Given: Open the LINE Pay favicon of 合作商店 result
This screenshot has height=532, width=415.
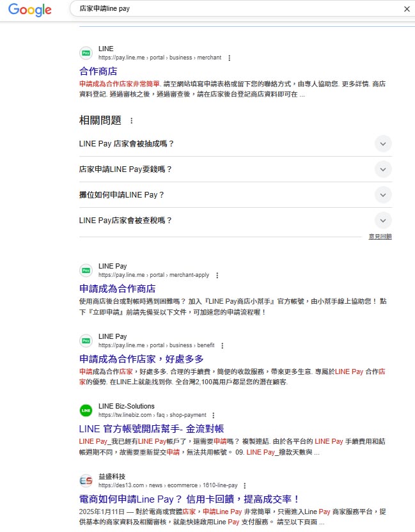Looking at the screenshot, I should (86, 53).
